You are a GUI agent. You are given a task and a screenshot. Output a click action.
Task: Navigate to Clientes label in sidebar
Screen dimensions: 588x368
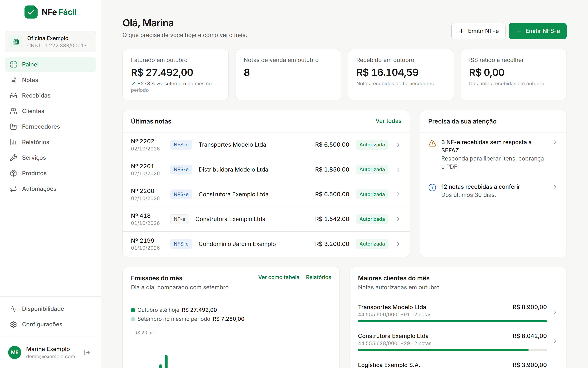pyautogui.click(x=33, y=111)
